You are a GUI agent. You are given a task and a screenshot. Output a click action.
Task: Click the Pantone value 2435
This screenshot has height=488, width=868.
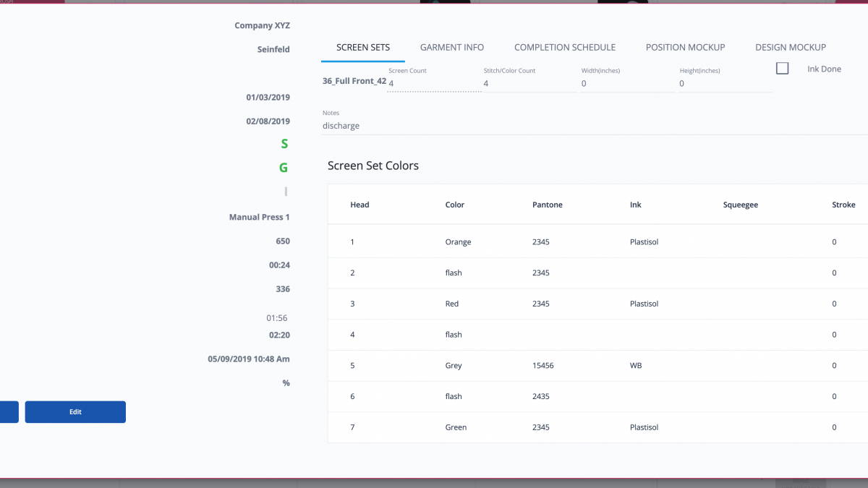[540, 396]
